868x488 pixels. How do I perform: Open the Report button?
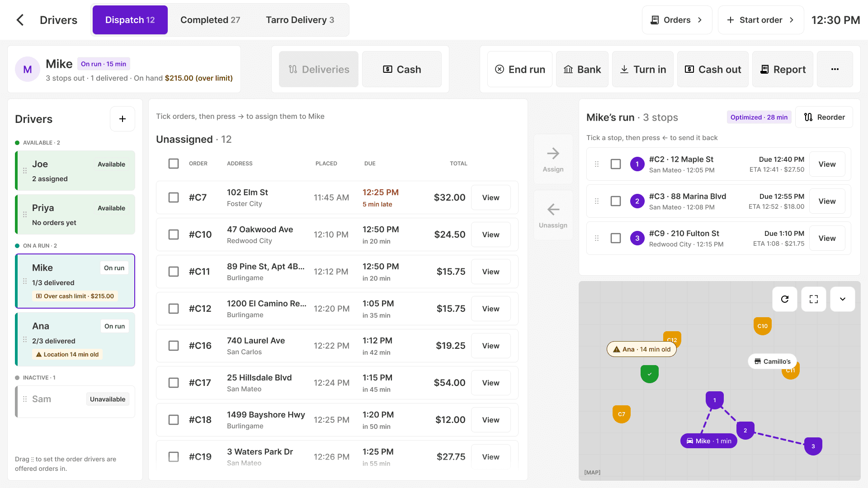point(783,69)
